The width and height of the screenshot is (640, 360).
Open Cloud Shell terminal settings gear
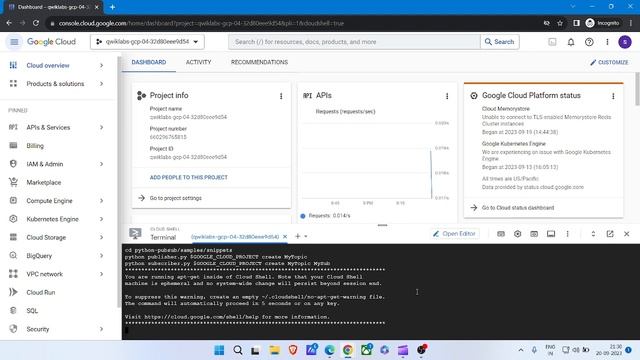pyautogui.click(x=517, y=234)
